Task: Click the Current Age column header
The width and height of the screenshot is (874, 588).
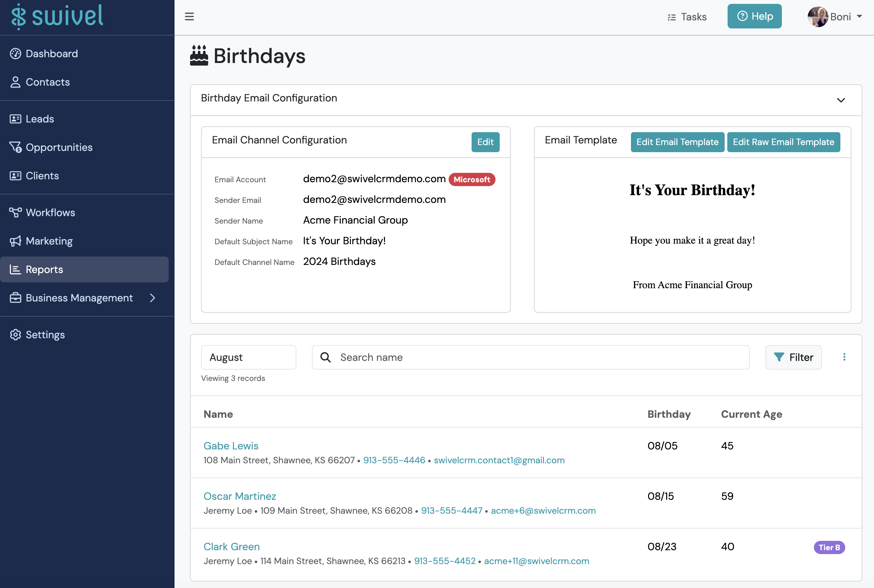Action: point(751,415)
